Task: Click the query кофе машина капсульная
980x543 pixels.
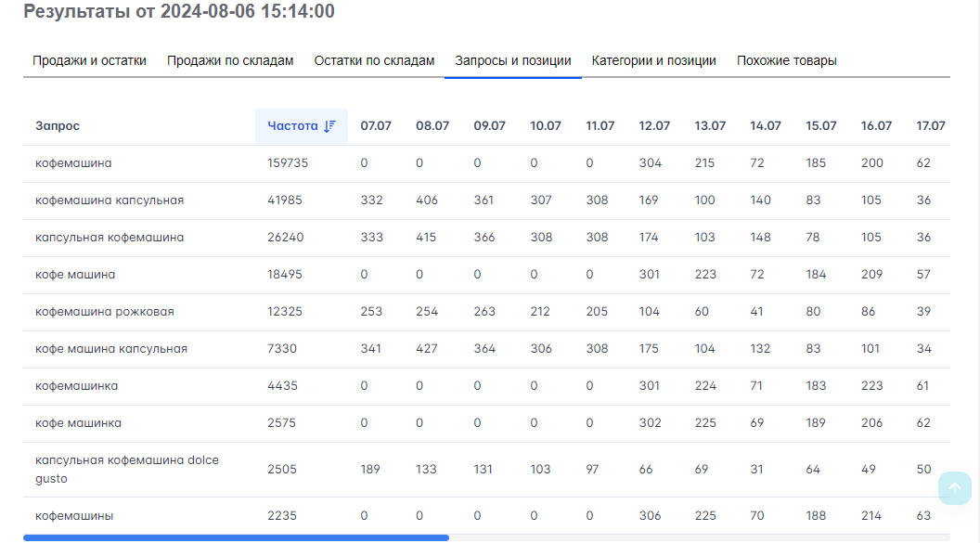Action: coord(111,349)
